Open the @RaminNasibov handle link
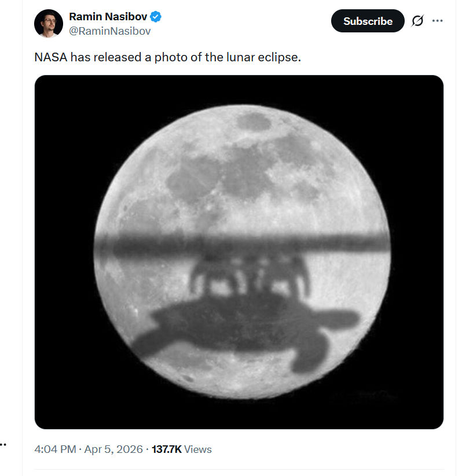Image resolution: width=473 pixels, height=476 pixels. pyautogui.click(x=109, y=31)
